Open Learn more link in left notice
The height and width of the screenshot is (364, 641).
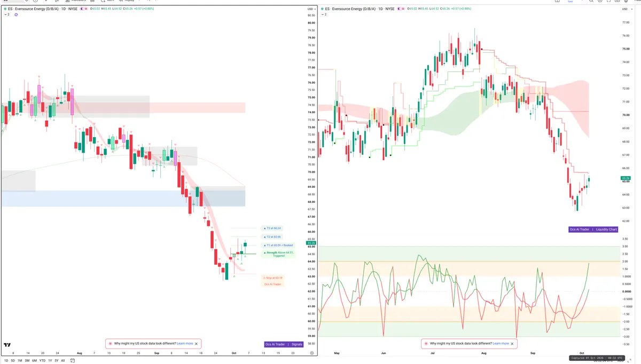pos(185,344)
